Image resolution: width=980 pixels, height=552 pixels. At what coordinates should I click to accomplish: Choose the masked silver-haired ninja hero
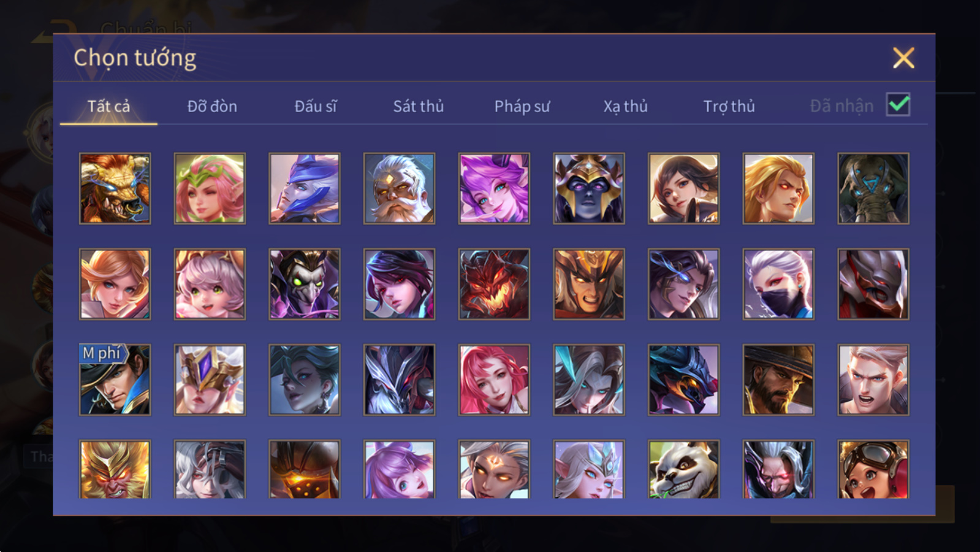point(778,284)
